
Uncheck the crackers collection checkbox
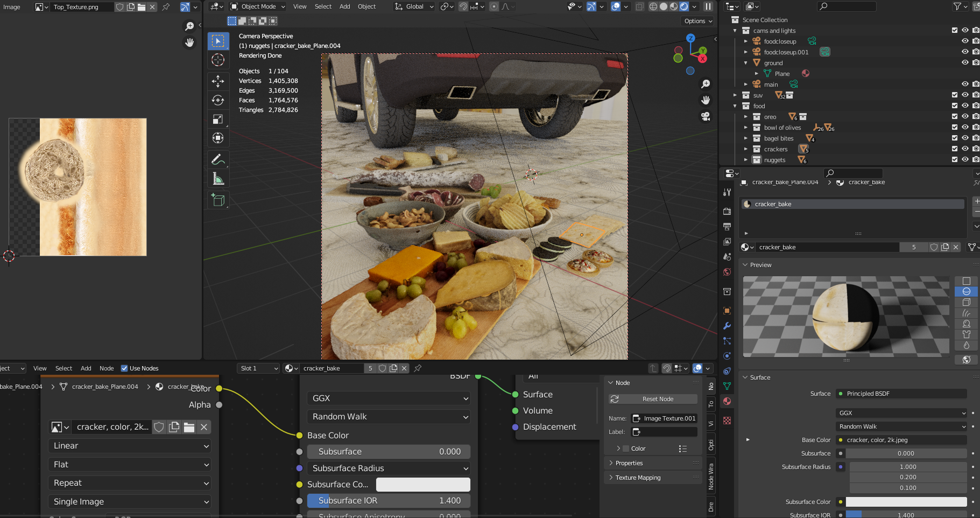pos(955,149)
